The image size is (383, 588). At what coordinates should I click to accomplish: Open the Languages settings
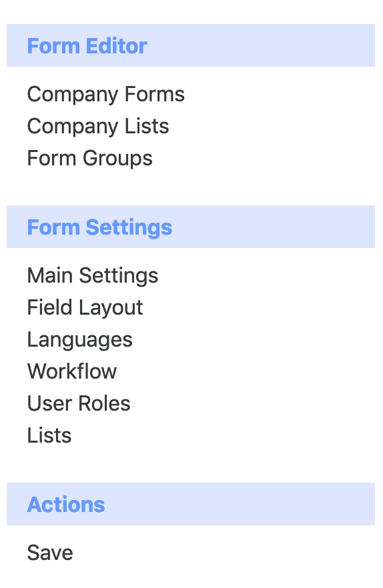(79, 340)
